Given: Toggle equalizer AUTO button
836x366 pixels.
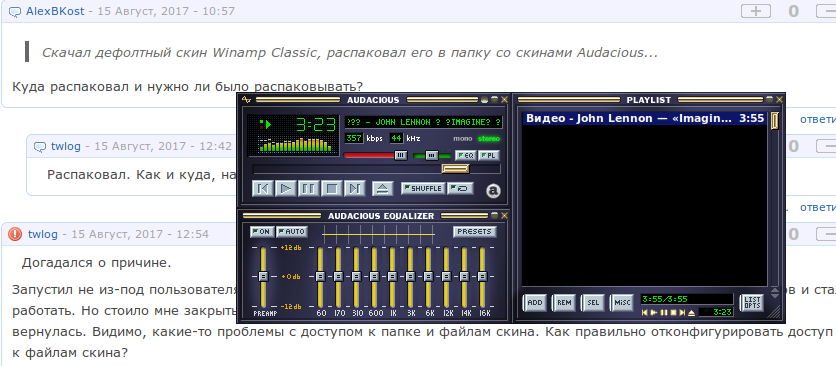Looking at the screenshot, I should pos(292,232).
